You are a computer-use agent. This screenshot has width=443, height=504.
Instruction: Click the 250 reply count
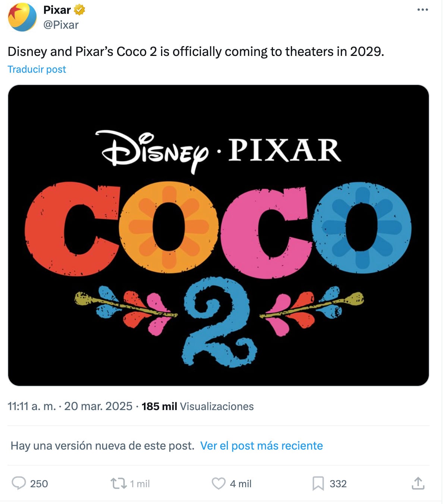tap(38, 483)
